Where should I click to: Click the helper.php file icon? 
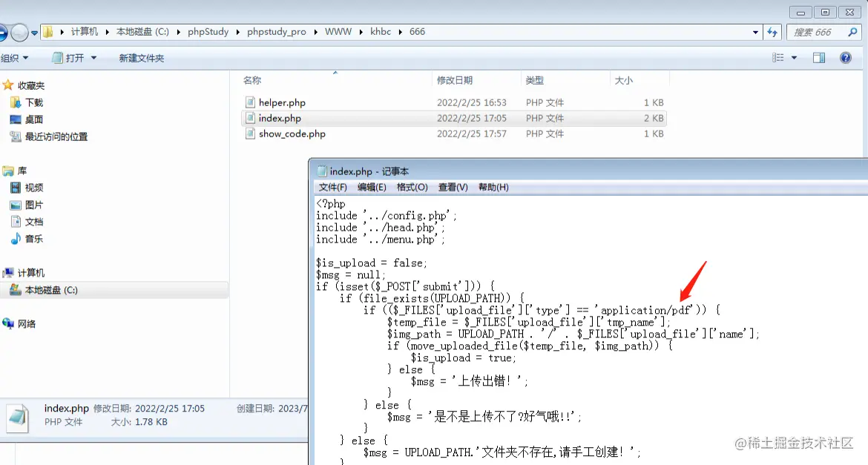click(250, 102)
